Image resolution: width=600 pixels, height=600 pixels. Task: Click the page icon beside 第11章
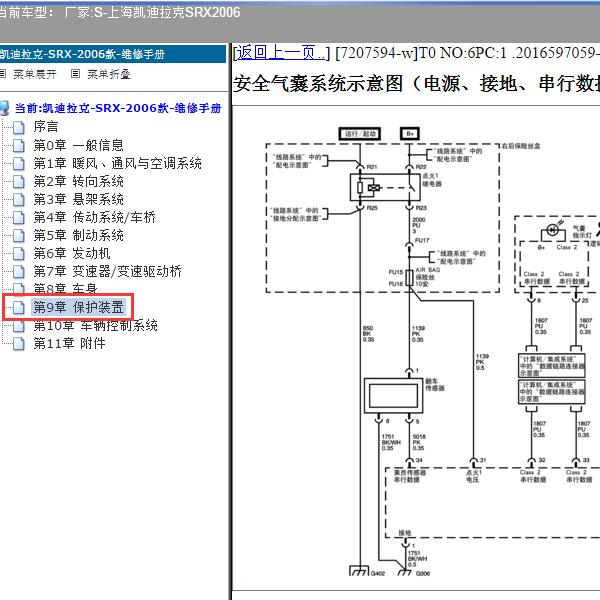pos(18,344)
